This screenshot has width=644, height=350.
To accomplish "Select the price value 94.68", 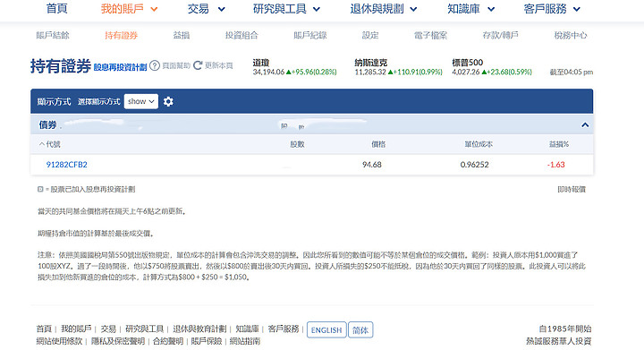I will (372, 165).
